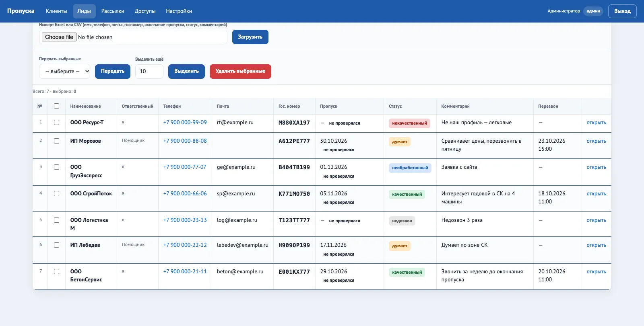Click phone link +7 900 000-88-08
Screen dimensions: 644x326
coord(185,141)
